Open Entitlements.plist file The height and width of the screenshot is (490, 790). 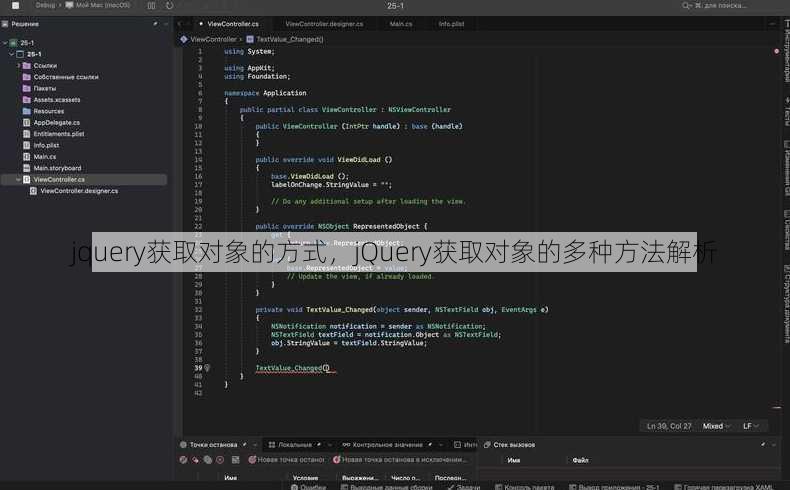53,134
